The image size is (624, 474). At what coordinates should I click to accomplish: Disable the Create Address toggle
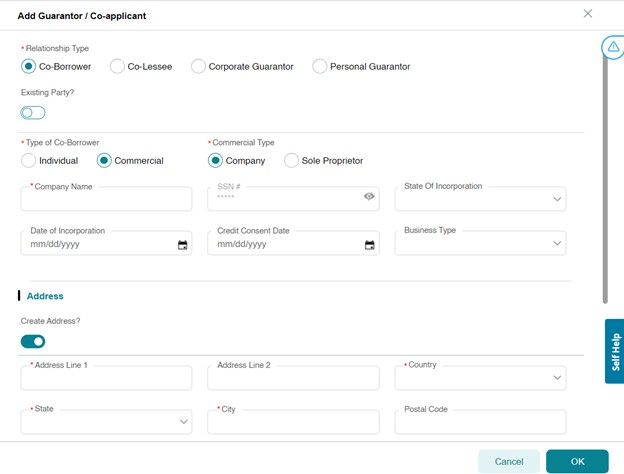[33, 342]
